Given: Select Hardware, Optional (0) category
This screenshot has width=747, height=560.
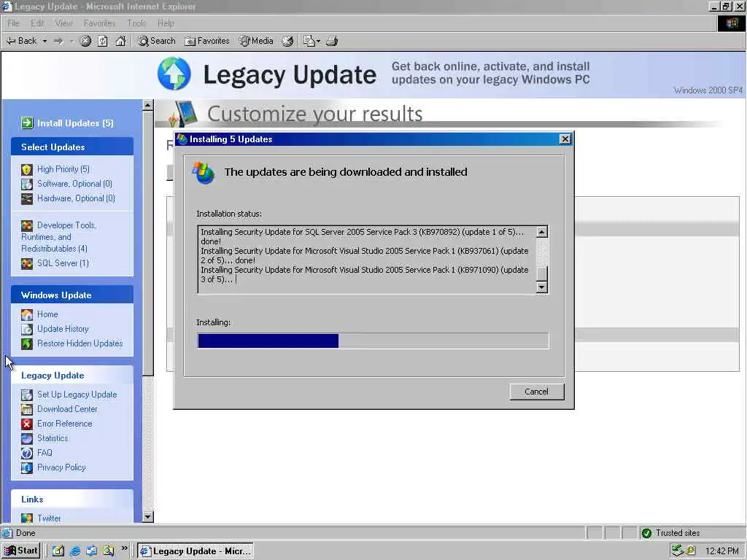Looking at the screenshot, I should (x=76, y=198).
